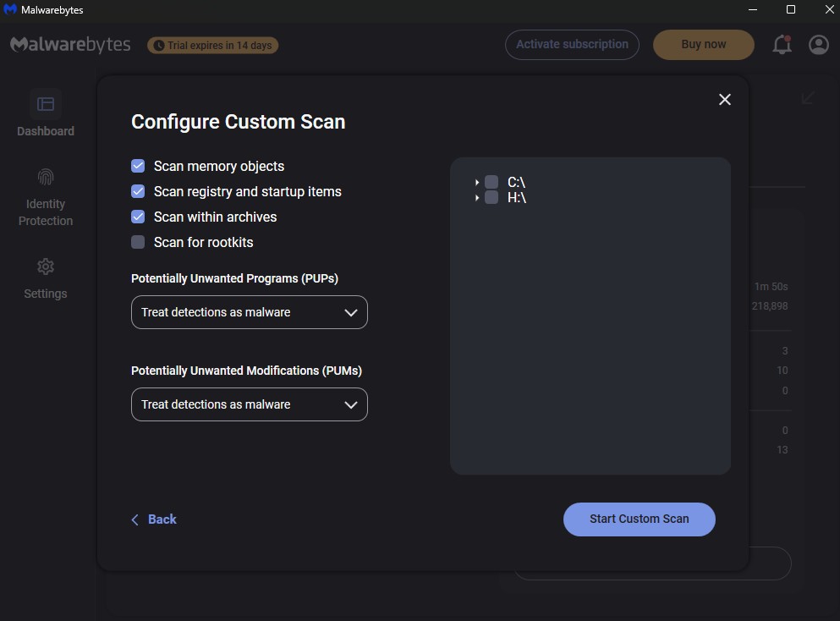Open the user account profile icon

coord(818,45)
